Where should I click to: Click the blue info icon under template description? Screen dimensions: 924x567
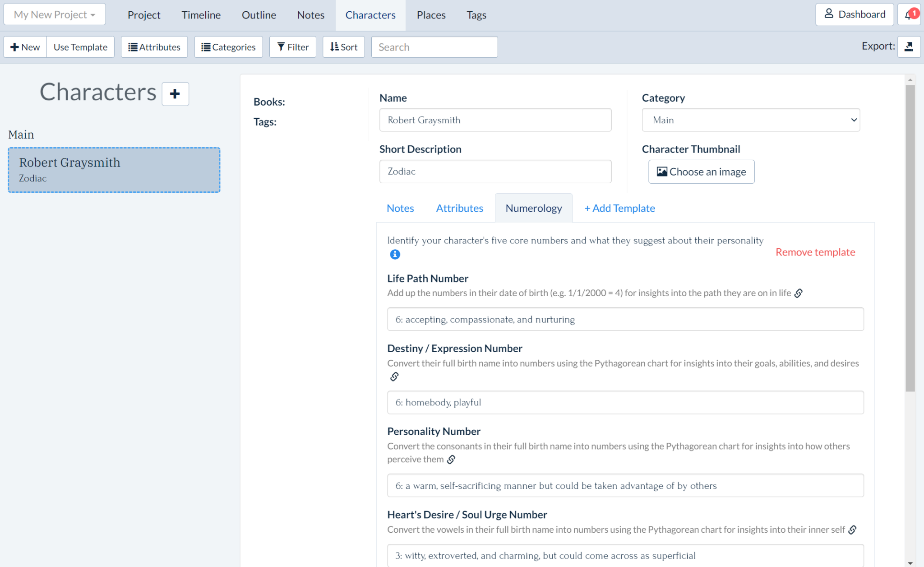click(x=395, y=255)
